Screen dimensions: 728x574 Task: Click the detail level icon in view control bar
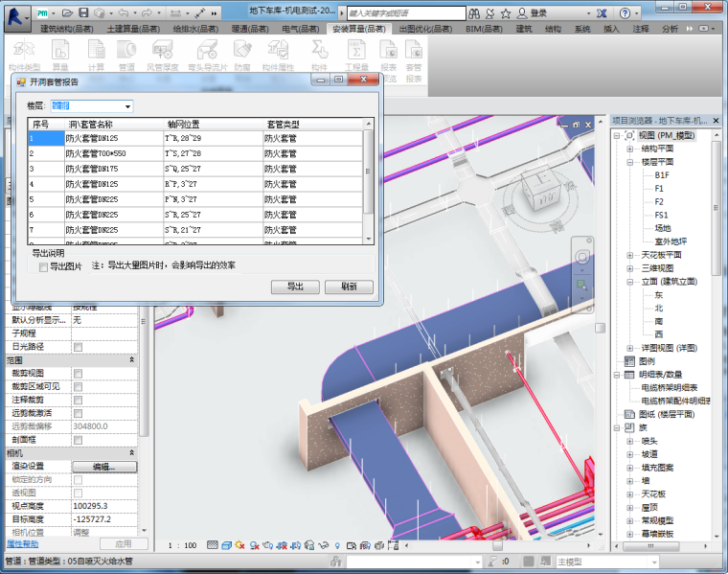pyautogui.click(x=213, y=545)
